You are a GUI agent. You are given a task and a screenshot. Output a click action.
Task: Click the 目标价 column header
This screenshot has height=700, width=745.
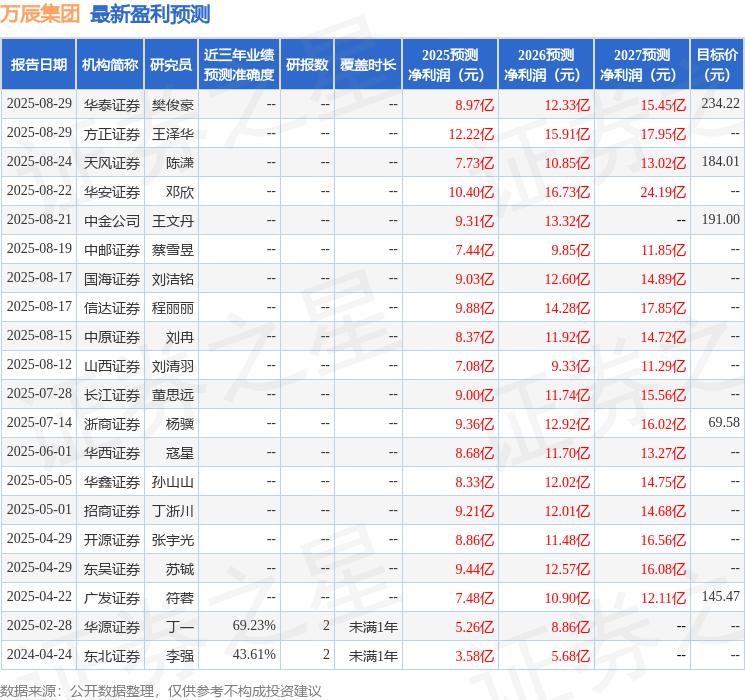717,65
